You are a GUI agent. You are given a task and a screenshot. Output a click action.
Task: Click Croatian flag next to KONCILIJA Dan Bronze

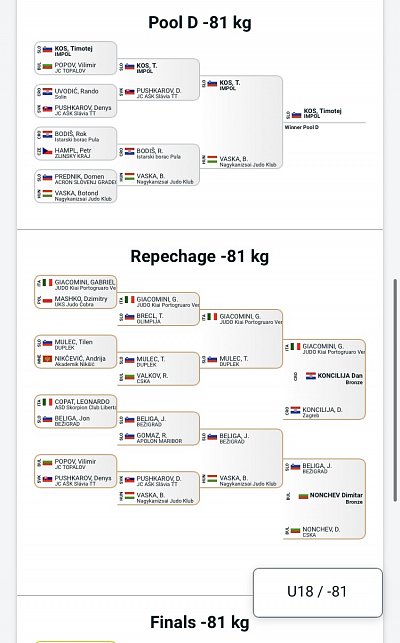[311, 376]
